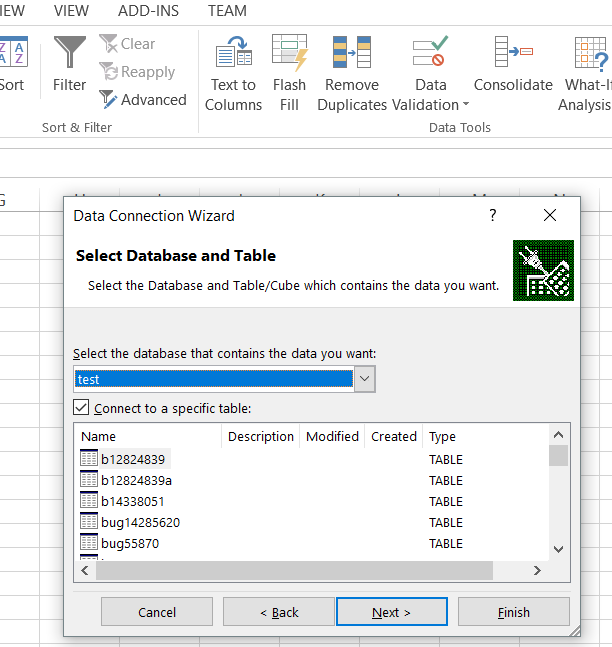Screen dimensions: 612x647
Task: Select the bug14285620 table row
Action: (140, 522)
